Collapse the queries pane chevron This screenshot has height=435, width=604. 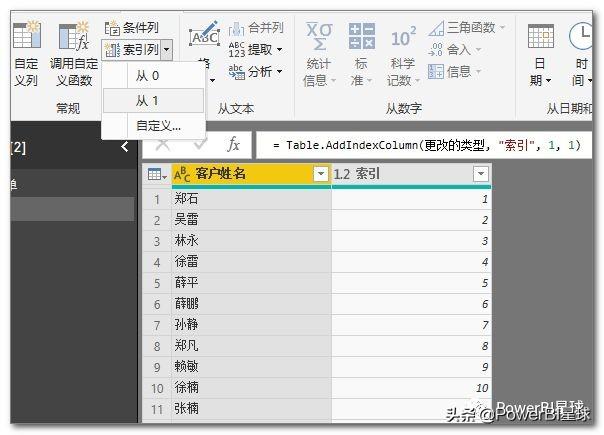pos(125,146)
